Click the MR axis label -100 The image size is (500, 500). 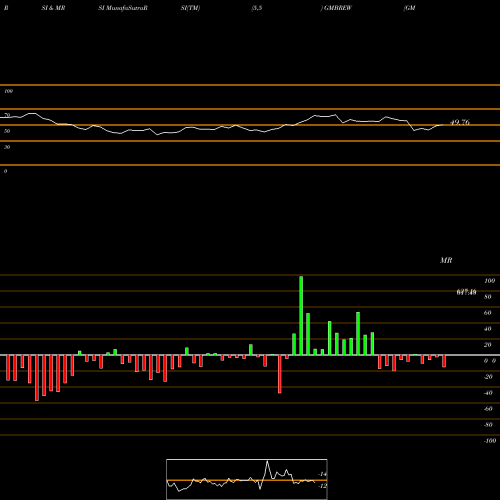click(490, 441)
